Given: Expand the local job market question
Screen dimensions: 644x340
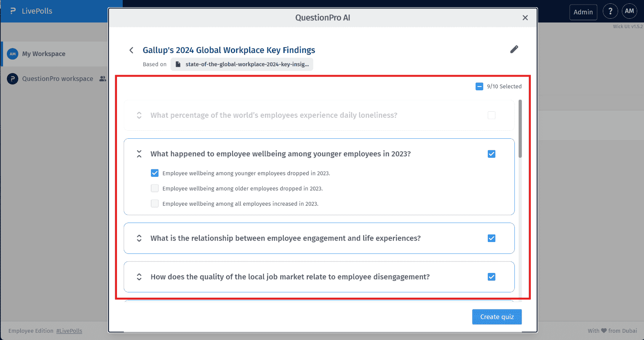Looking at the screenshot, I should tap(139, 277).
